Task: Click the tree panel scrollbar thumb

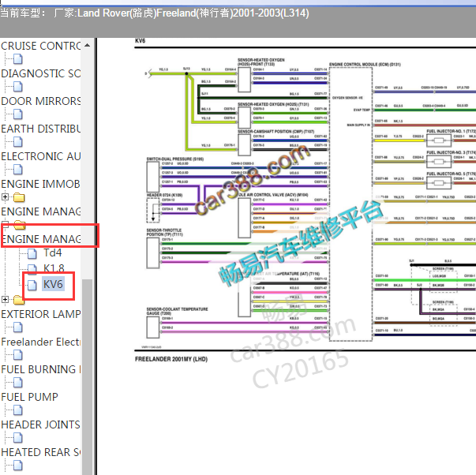Action: [x=88, y=376]
